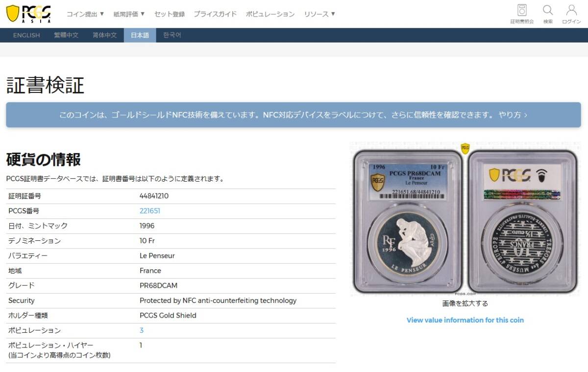
Task: Click the 硬貨の情報 heading
Action: (44, 160)
